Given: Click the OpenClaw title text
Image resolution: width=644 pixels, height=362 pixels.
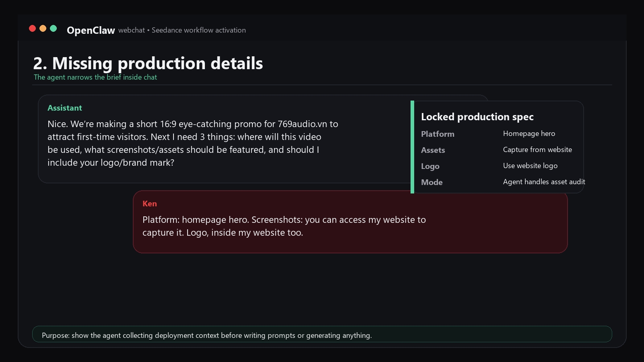Looking at the screenshot, I should (91, 30).
